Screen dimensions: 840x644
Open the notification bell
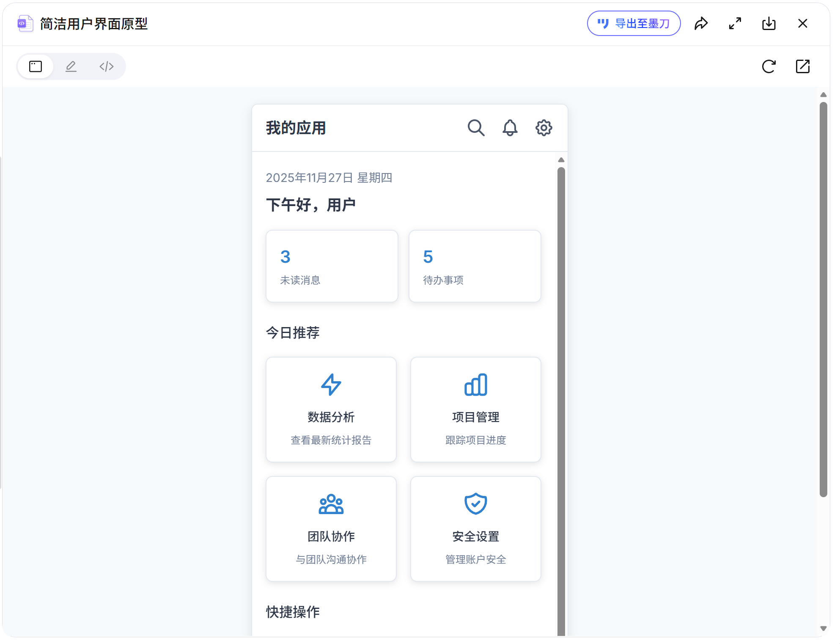click(x=510, y=128)
